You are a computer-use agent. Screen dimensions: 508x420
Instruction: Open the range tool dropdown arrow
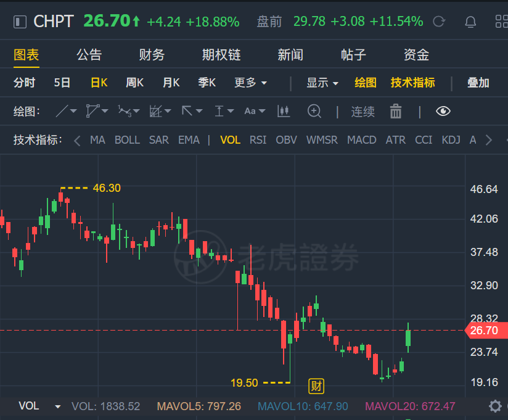coord(231,111)
